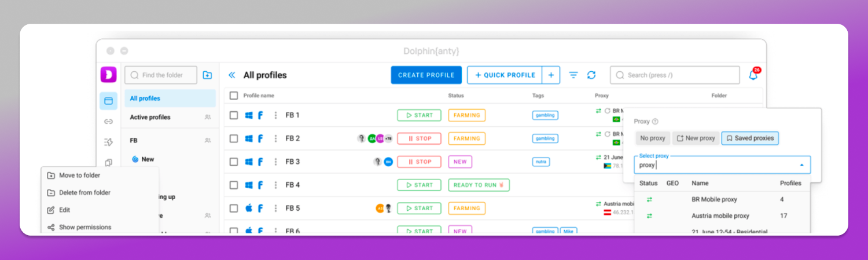
Task: Stop the FB 2 profile
Action: (x=419, y=138)
